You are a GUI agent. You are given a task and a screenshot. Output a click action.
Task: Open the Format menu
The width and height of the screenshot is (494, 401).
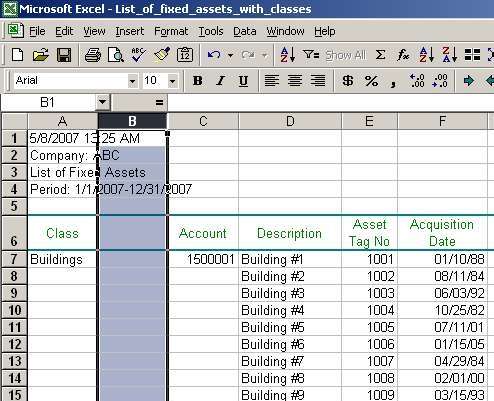pos(171,31)
